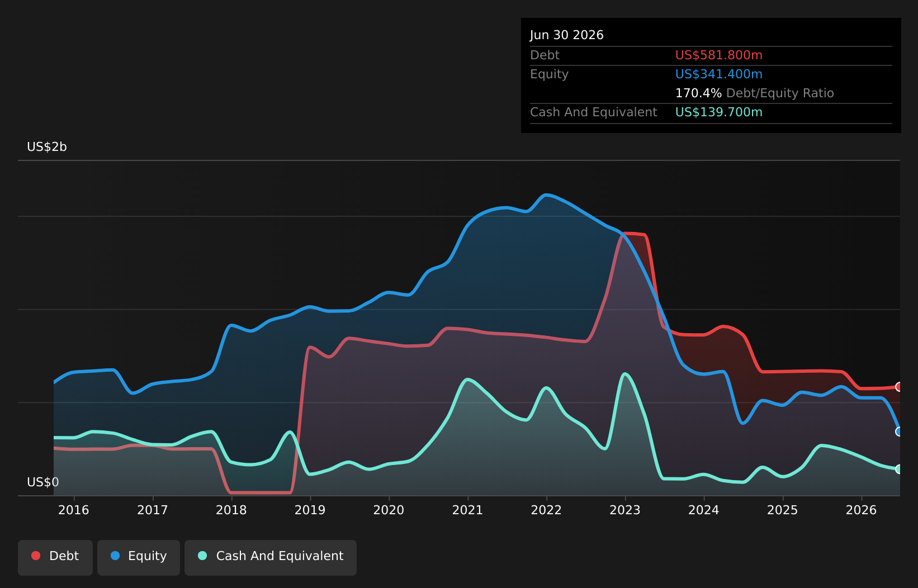
Task: Click the 2026 x-axis label
Action: coord(862,510)
